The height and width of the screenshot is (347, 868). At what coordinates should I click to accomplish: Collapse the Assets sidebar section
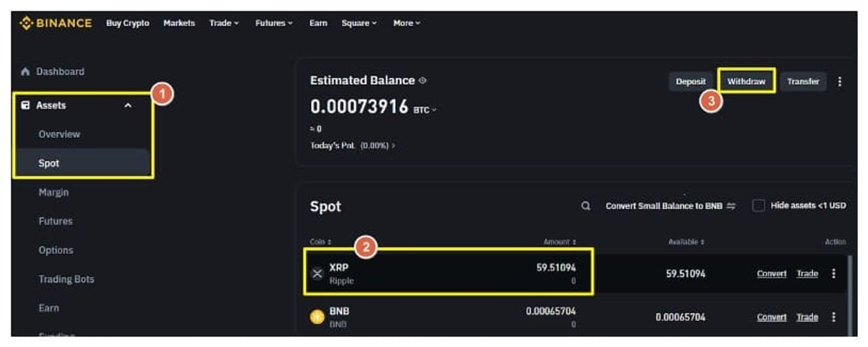coord(128,105)
